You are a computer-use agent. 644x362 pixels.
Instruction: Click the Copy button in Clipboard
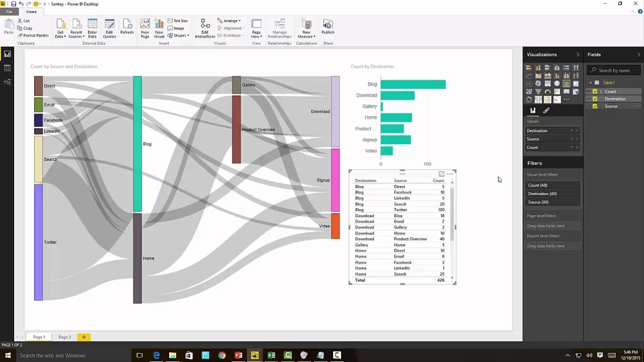[25, 28]
